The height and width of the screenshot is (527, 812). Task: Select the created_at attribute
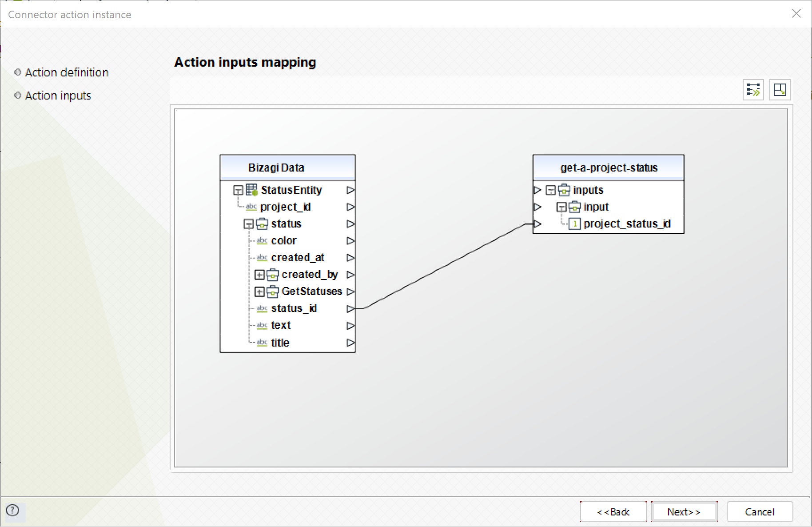click(x=298, y=258)
